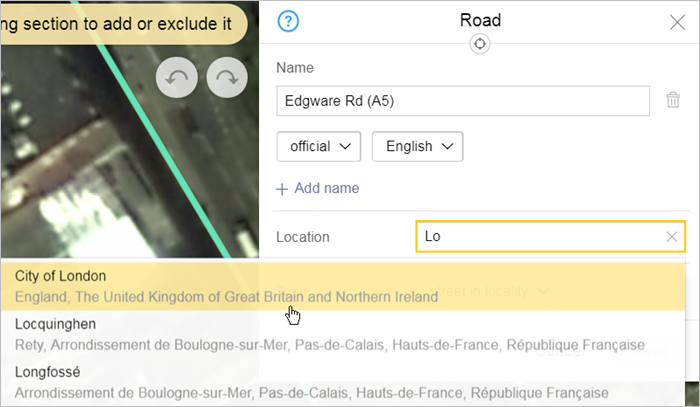Open the help question mark icon
700x407 pixels.
pos(289,22)
